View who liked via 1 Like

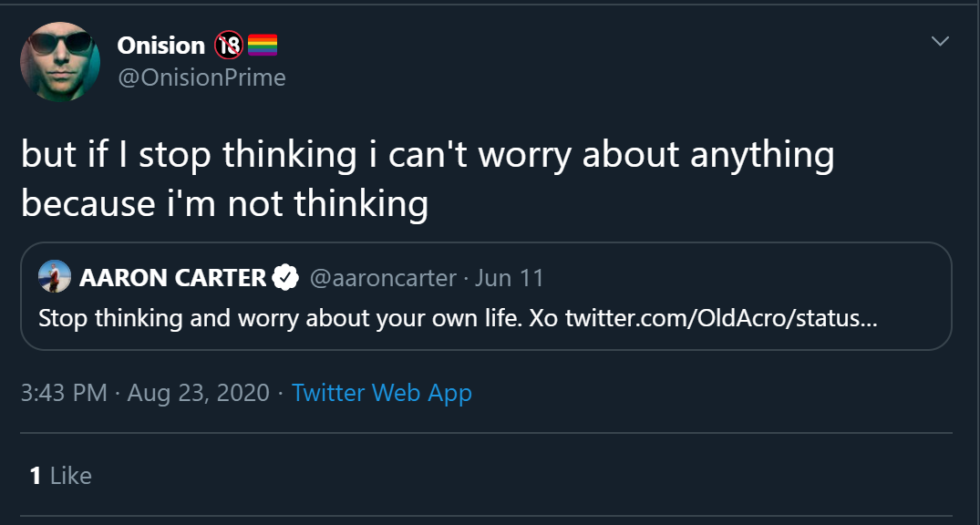(61, 477)
